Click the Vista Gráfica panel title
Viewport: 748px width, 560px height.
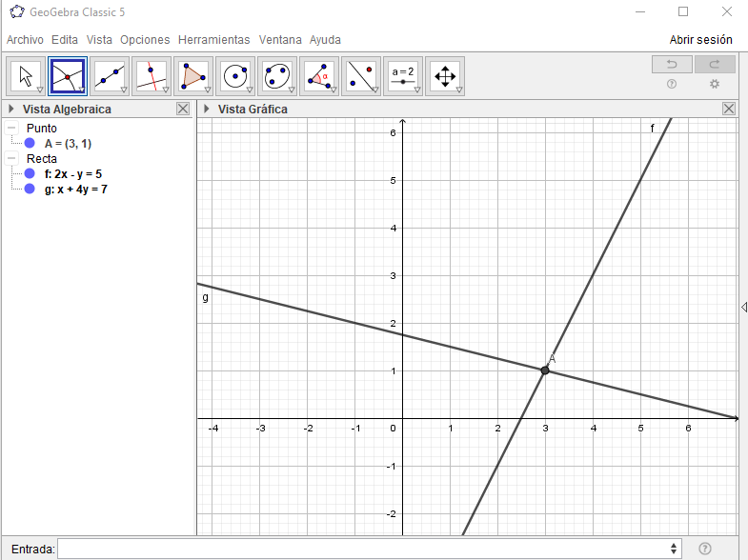click(x=253, y=110)
